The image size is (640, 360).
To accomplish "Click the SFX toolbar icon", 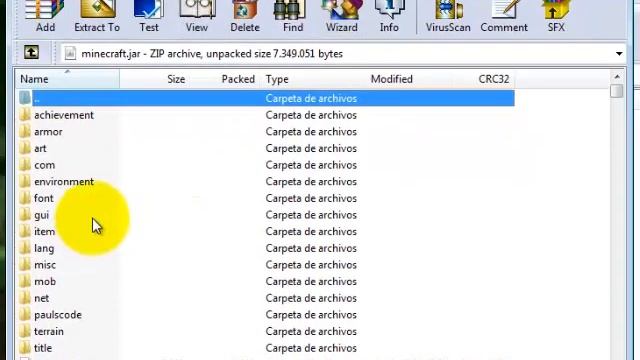I will click(x=556, y=16).
